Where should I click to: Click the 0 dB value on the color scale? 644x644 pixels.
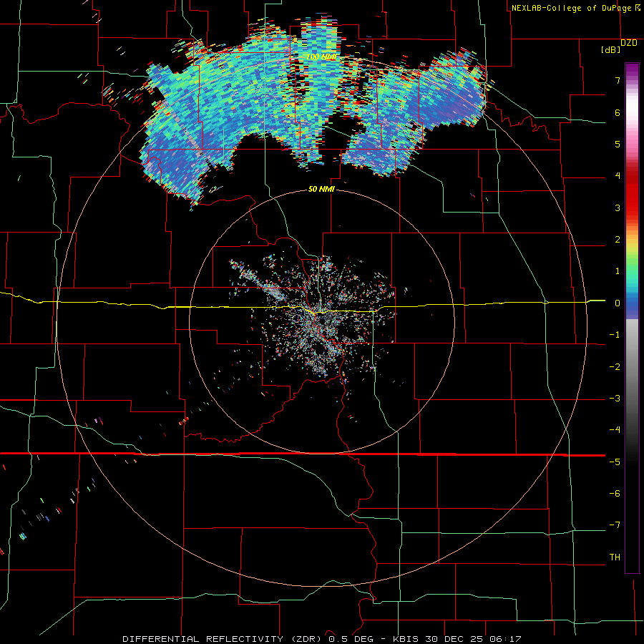pos(618,303)
